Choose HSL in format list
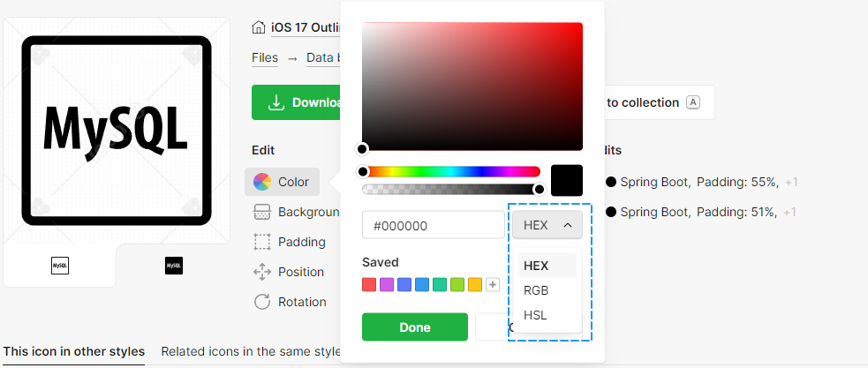The image size is (868, 368). coord(547,315)
